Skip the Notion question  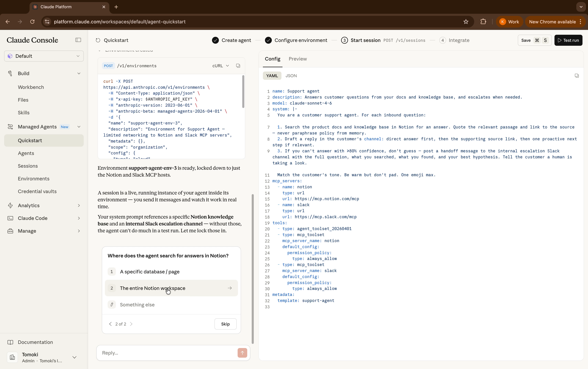coord(225,324)
